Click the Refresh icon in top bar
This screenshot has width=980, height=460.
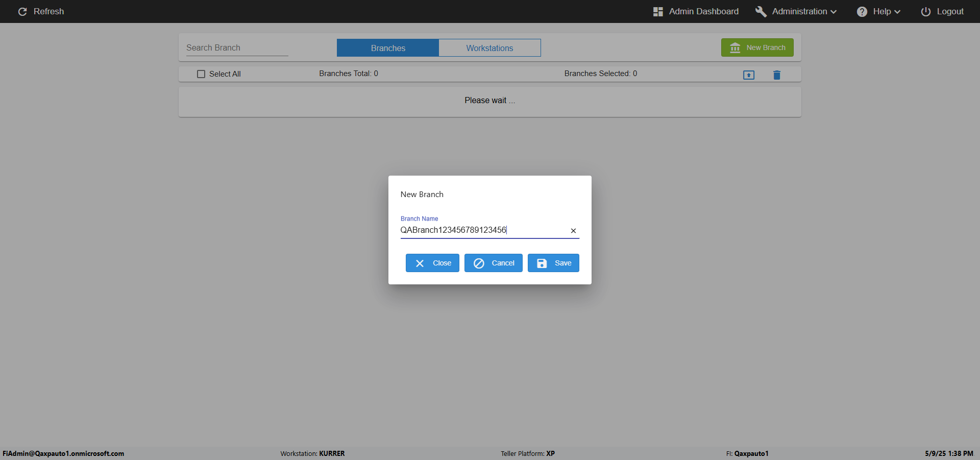(22, 11)
